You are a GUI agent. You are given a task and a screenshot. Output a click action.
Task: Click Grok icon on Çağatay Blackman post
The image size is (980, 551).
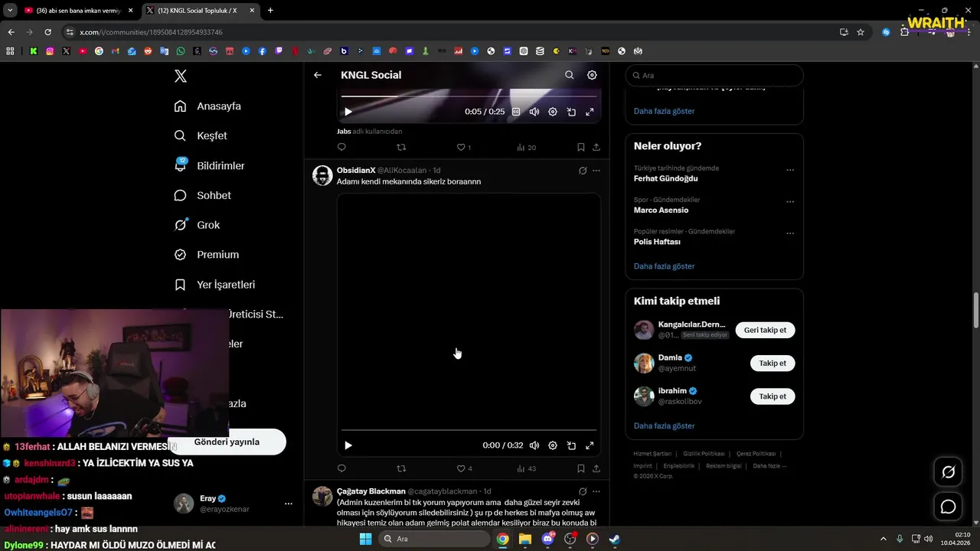coord(583,491)
